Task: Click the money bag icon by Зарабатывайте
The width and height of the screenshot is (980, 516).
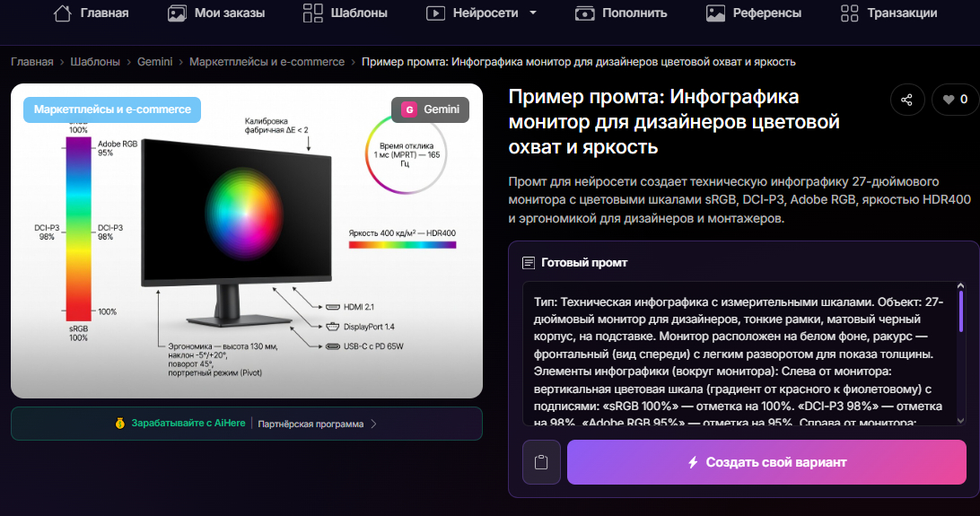Action: coord(120,424)
